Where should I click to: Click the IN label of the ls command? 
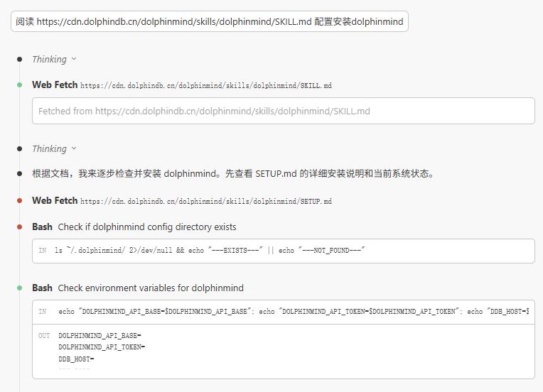[42, 251]
